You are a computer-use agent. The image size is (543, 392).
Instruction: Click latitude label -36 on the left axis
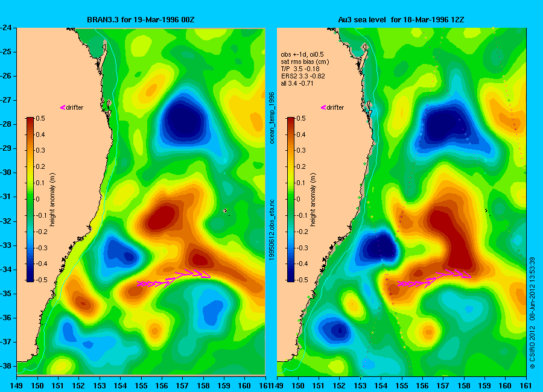tap(7, 318)
